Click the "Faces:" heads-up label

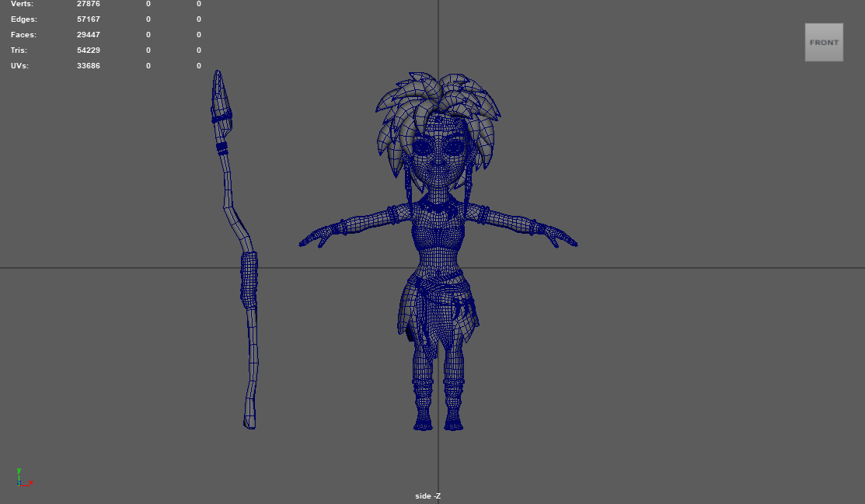tap(24, 35)
